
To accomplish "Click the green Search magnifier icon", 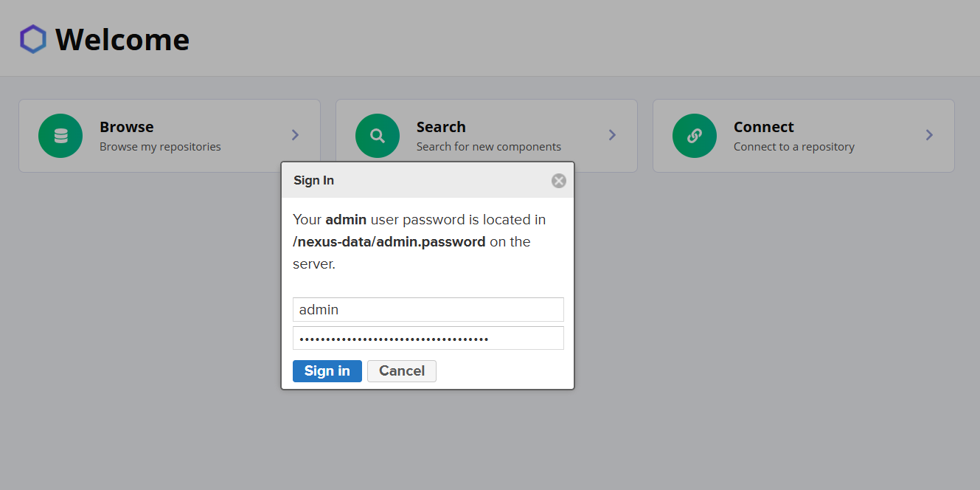I will tap(378, 136).
